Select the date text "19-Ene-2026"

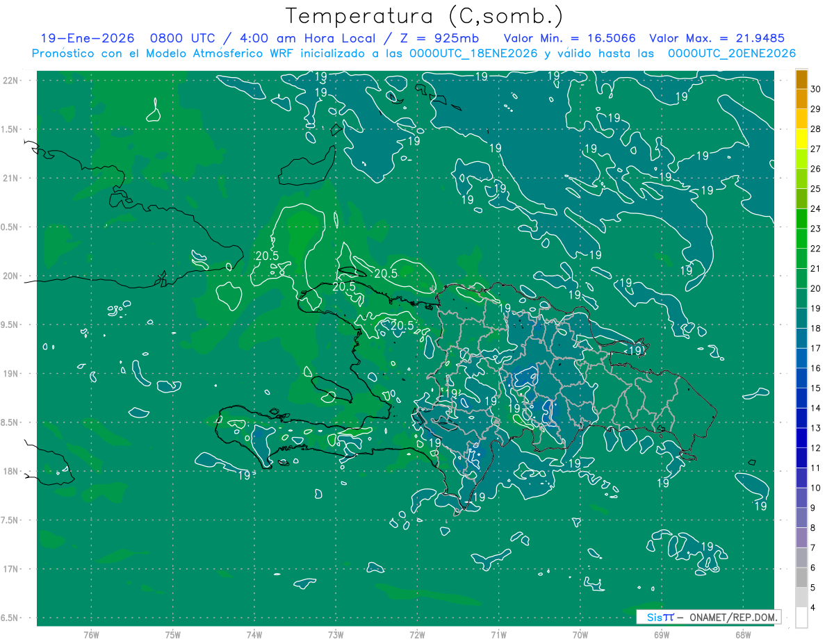[x=87, y=38]
